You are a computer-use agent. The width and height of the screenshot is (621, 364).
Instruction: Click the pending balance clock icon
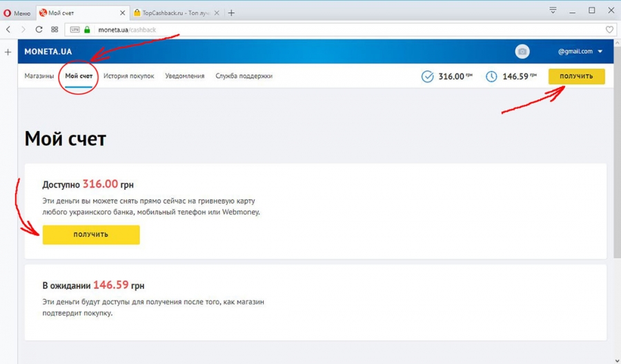coord(491,77)
